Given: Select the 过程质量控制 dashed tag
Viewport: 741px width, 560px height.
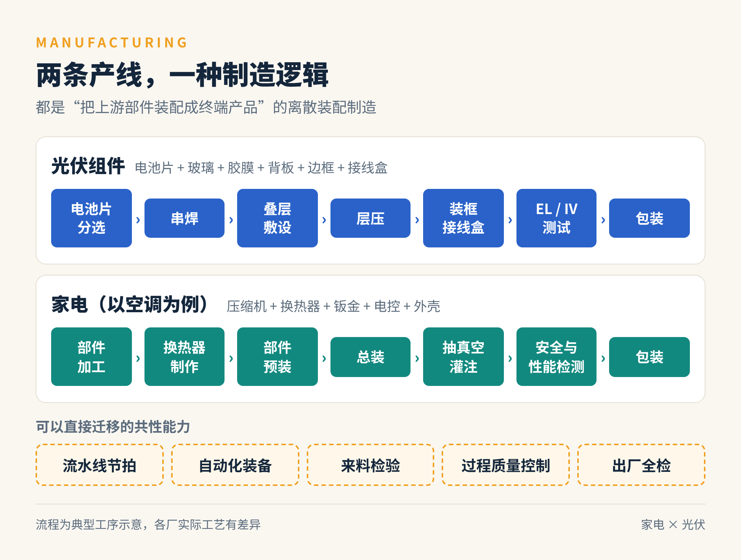Looking at the screenshot, I should 506,465.
